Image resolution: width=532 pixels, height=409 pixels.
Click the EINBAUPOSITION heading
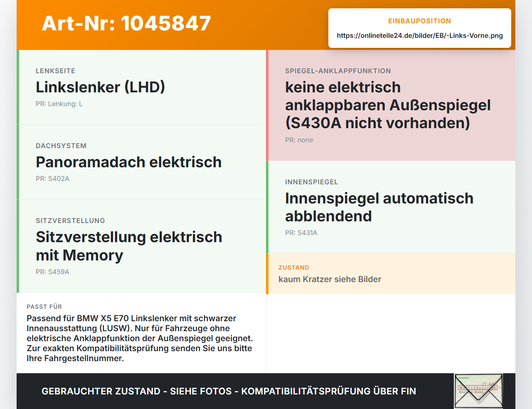click(419, 21)
